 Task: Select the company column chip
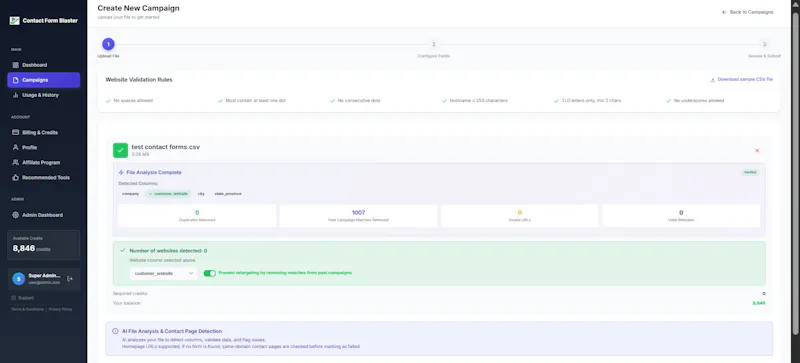(x=131, y=194)
